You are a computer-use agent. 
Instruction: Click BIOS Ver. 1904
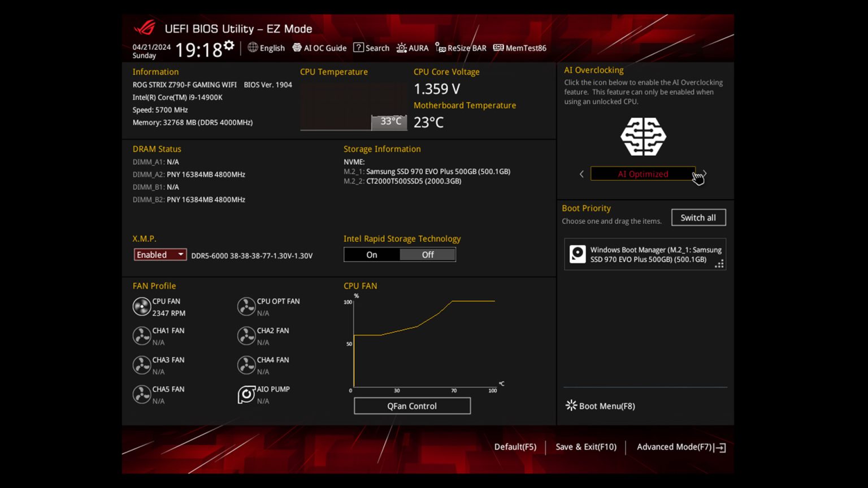[268, 85]
